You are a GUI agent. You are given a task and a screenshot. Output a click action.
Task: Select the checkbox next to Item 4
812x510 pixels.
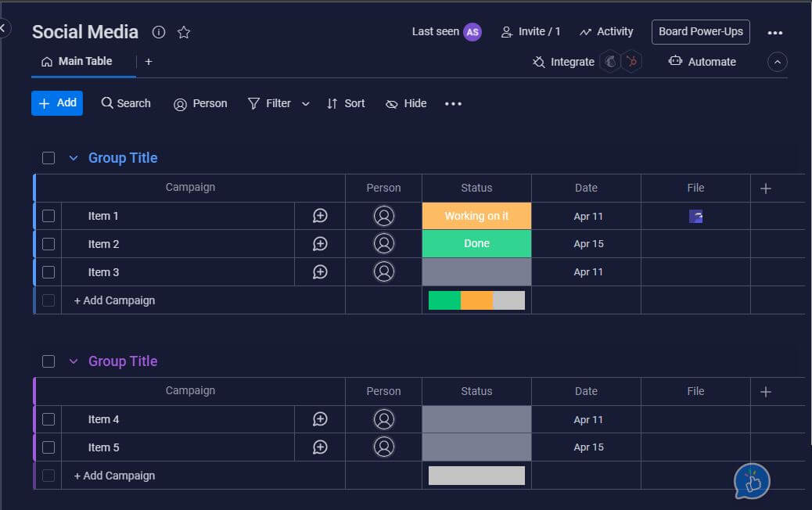(x=49, y=419)
